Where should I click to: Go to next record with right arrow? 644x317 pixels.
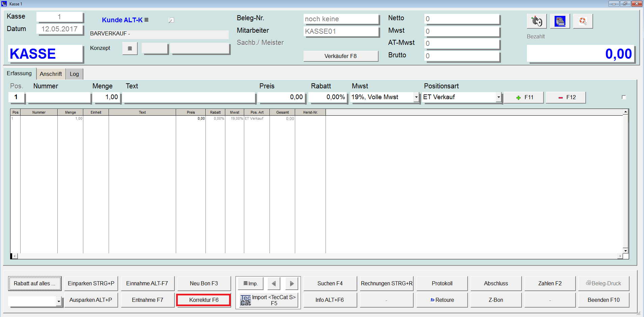292,284
